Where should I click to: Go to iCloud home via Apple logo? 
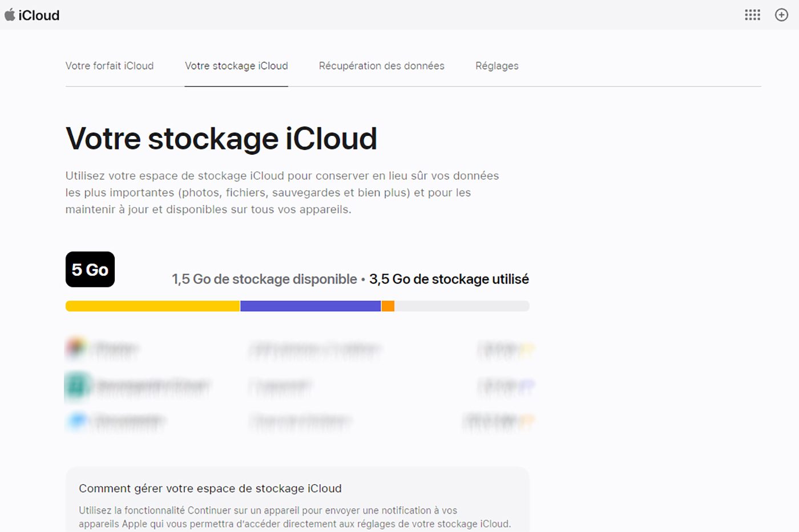tap(10, 14)
